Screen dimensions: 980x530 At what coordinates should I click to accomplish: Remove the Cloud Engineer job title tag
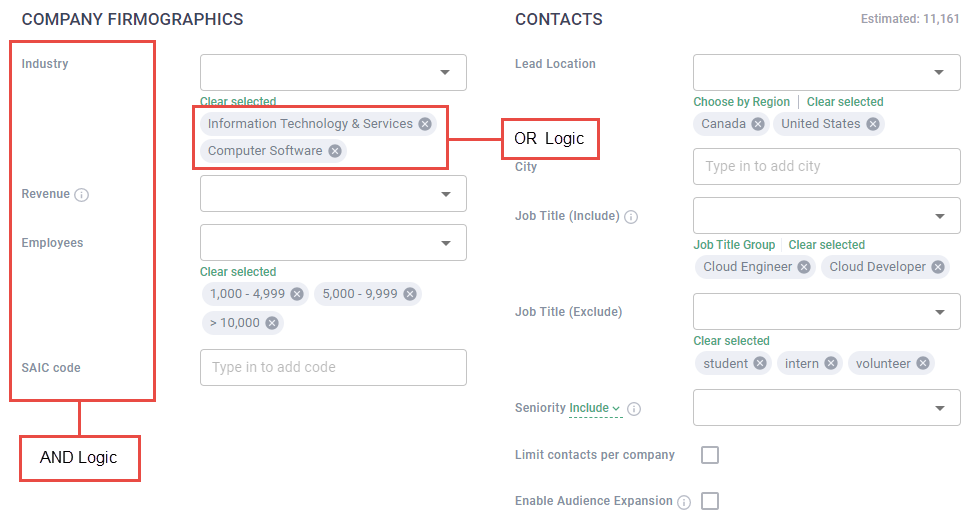coord(805,267)
